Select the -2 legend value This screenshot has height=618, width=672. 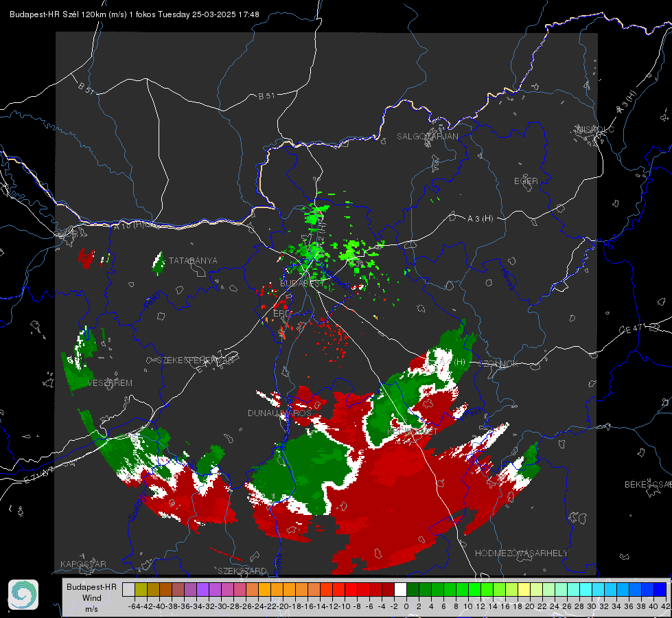click(x=394, y=606)
